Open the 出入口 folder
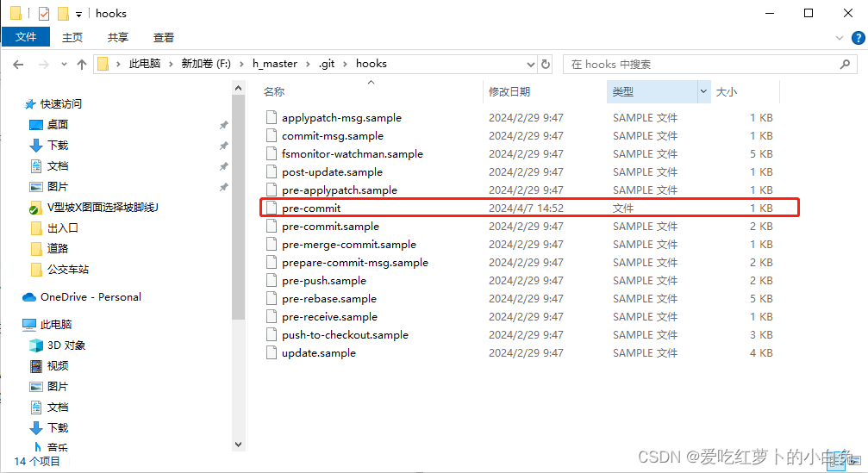Screen dimensions: 868x473 [63, 228]
